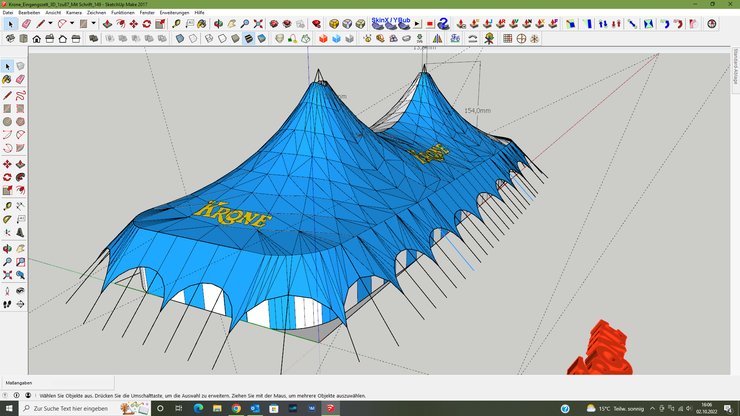This screenshot has width=740, height=416.
Task: Enable X-ray face style
Action: (x=180, y=39)
